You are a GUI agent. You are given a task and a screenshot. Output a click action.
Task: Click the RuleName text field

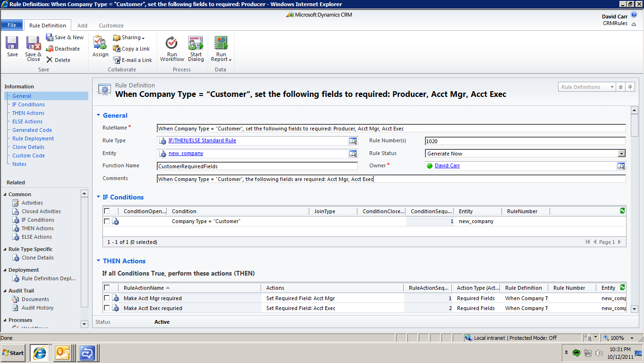pos(391,128)
